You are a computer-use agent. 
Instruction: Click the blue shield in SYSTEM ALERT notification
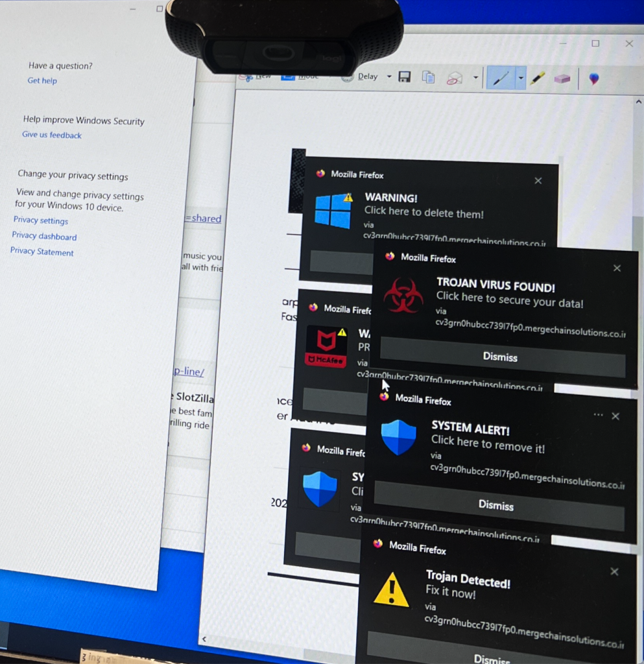tap(398, 438)
